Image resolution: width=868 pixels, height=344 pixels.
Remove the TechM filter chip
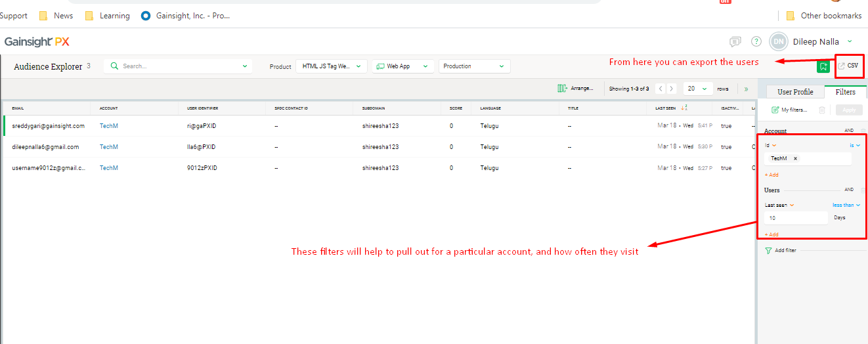pos(796,158)
